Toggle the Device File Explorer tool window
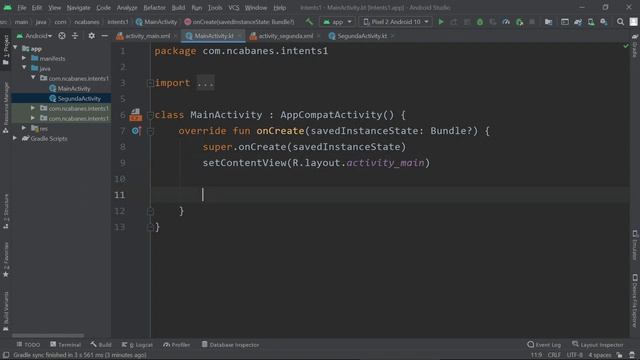Image resolution: width=640 pixels, height=360 pixels. (635, 300)
